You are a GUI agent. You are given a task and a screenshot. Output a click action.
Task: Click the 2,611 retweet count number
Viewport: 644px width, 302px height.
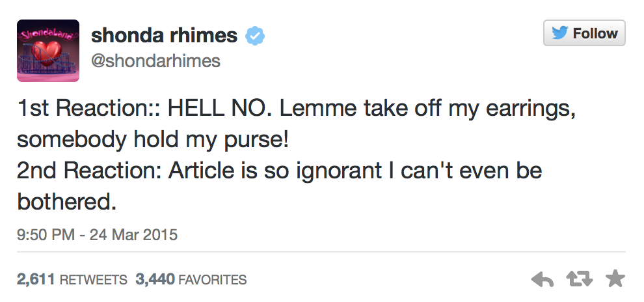pyautogui.click(x=36, y=281)
